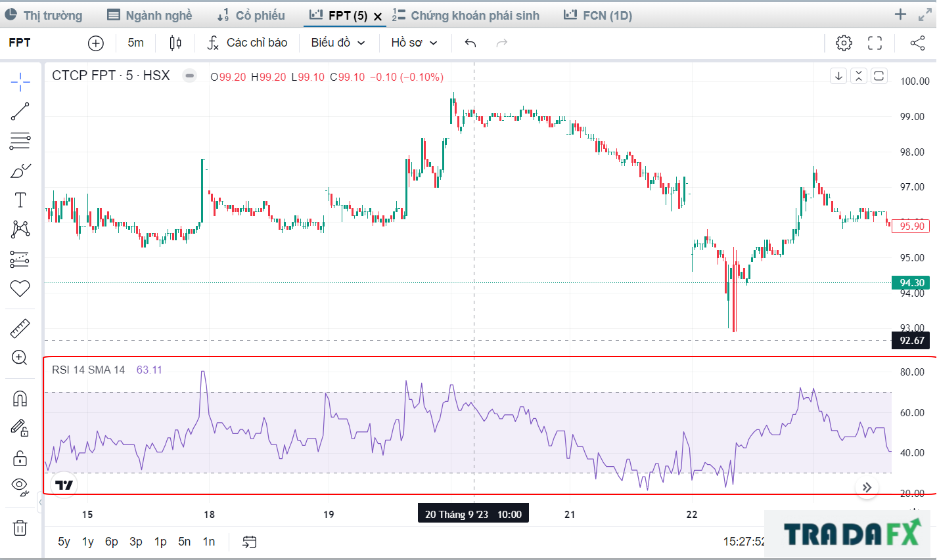Image resolution: width=937 pixels, height=560 pixels.
Task: Add a new tab with plus
Action: (900, 14)
